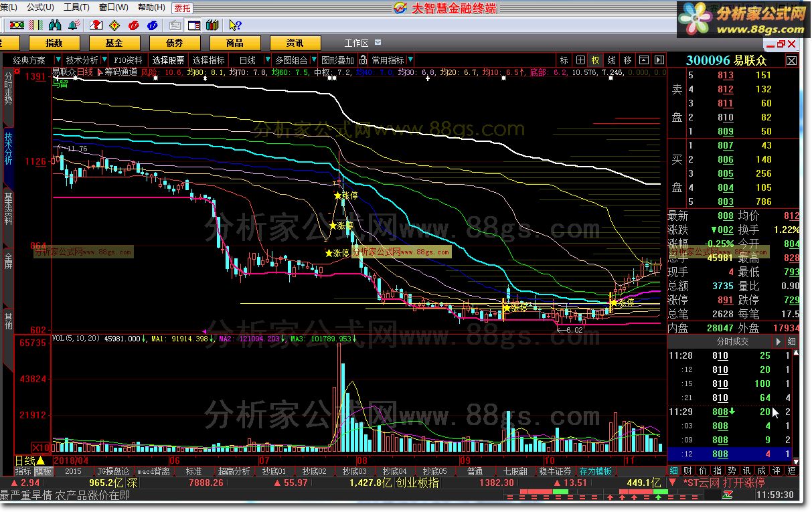Image resolution: width=812 pixels, height=512 pixels.
Task: Click the traffic-light signal toolbar icon
Action: point(17,25)
